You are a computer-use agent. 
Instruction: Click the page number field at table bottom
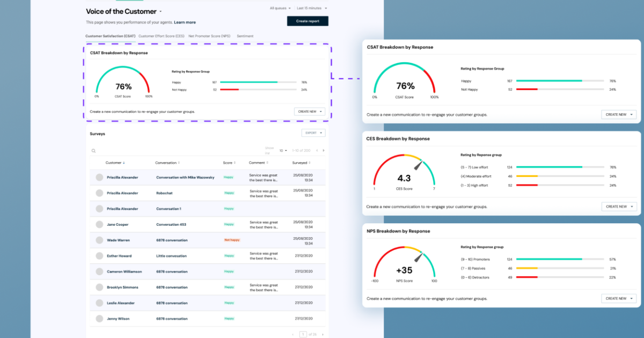303,334
